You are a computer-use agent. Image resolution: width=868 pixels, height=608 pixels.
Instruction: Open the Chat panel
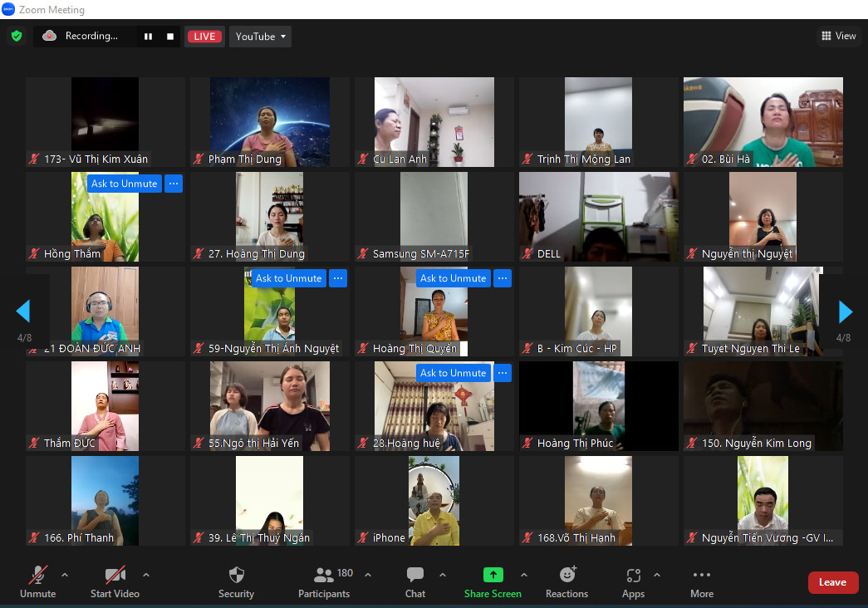415,582
